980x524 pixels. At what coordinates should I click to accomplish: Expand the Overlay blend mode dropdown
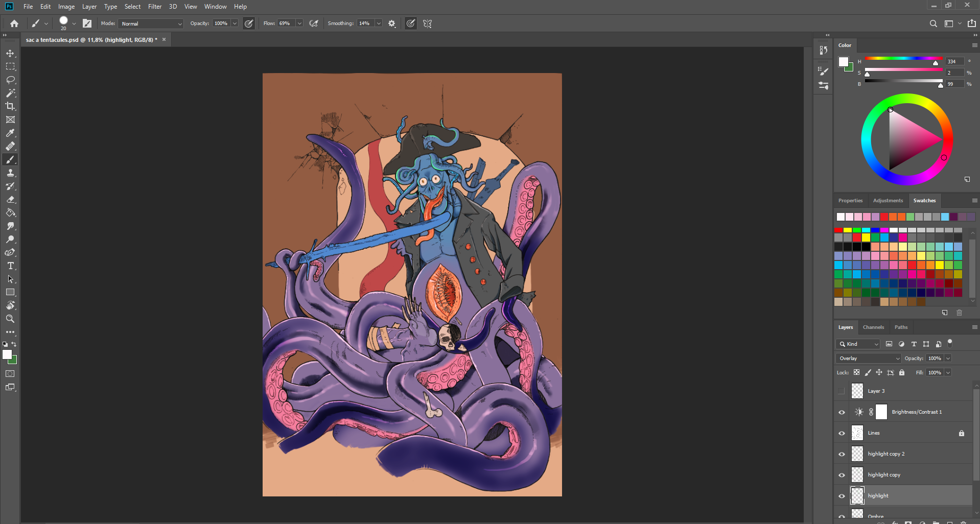868,358
